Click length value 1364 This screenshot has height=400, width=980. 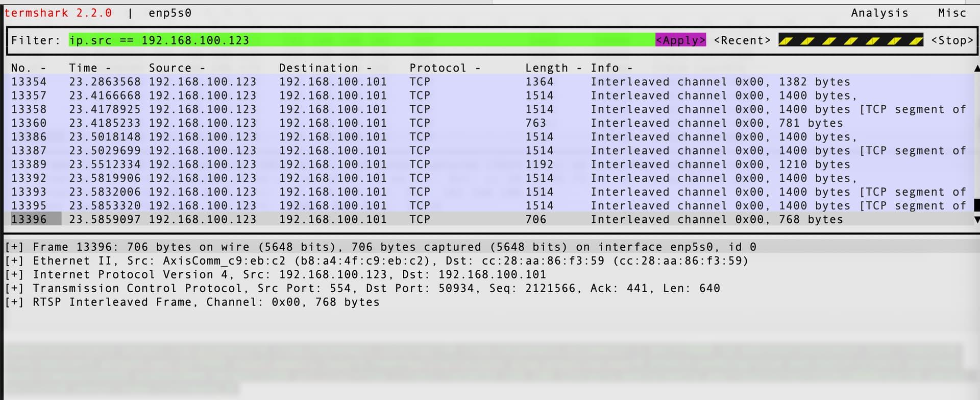click(539, 82)
